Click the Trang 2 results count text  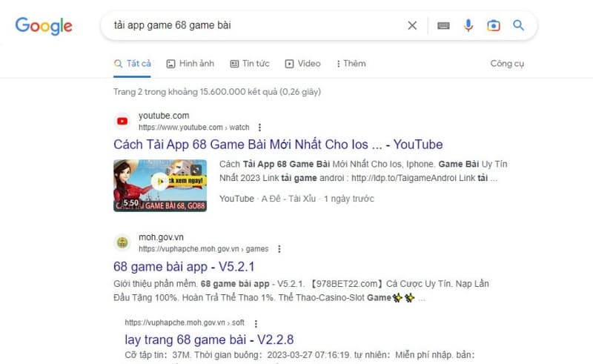[217, 92]
